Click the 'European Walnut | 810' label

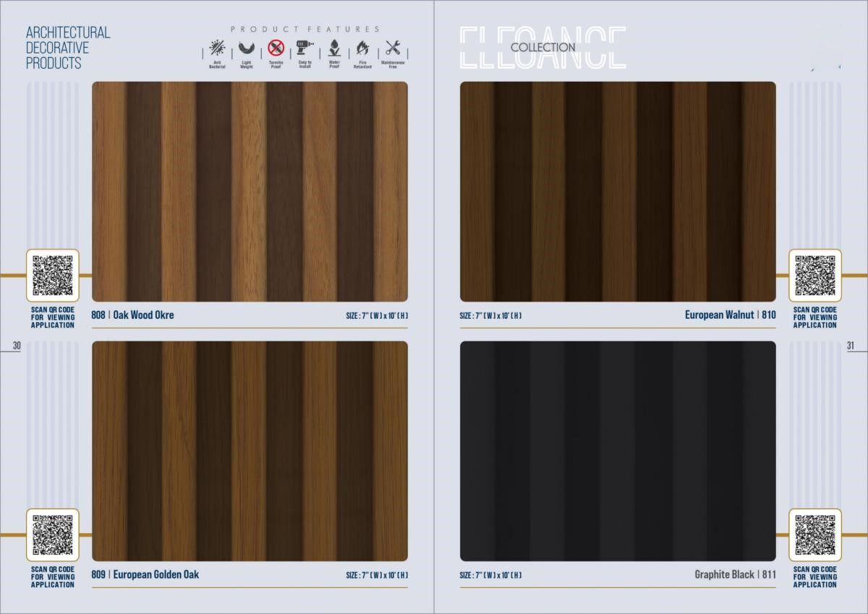pyautogui.click(x=731, y=315)
